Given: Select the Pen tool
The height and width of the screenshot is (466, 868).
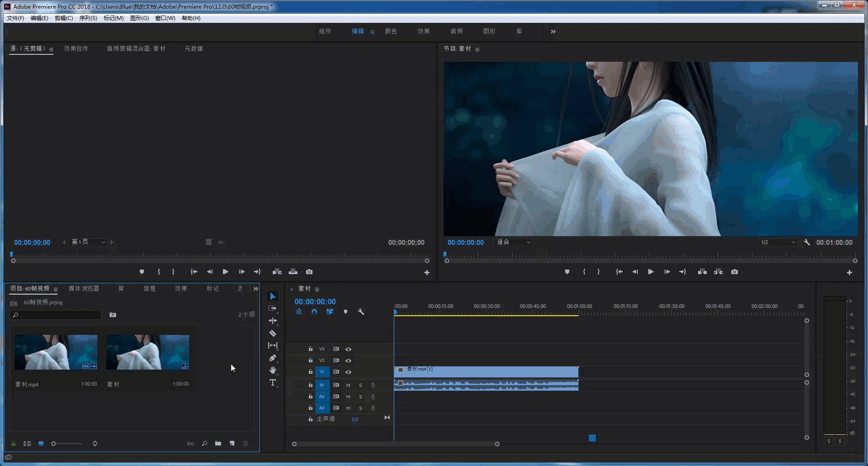Looking at the screenshot, I should point(273,358).
